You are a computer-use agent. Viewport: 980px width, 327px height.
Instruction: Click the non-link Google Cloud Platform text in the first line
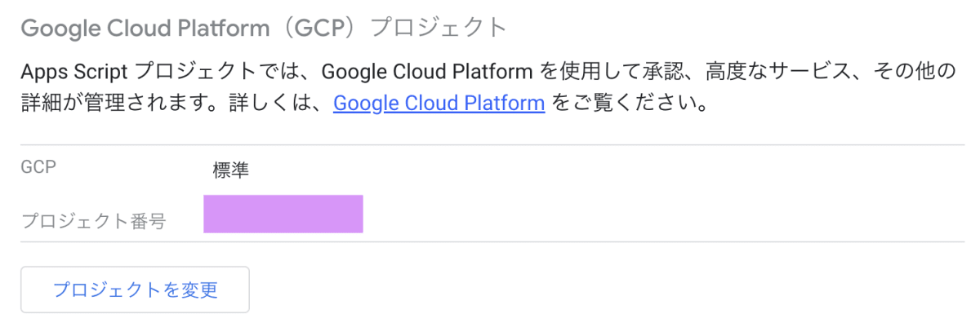(427, 72)
